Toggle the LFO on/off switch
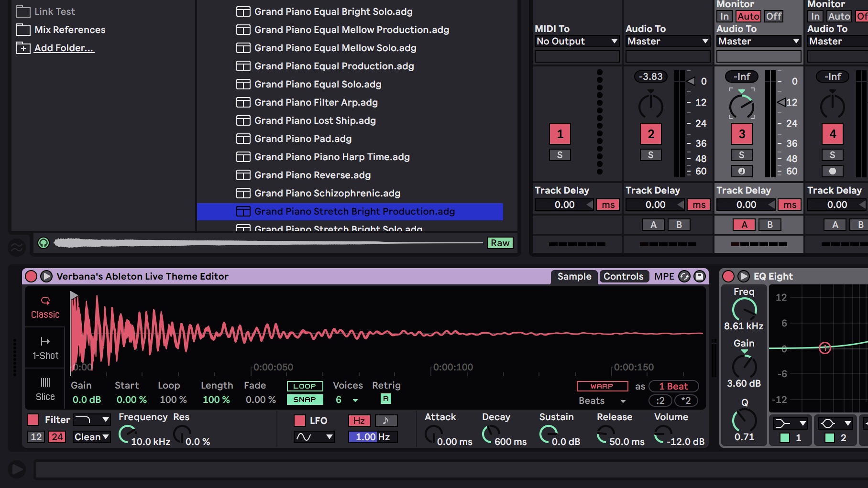Image resolution: width=868 pixels, height=488 pixels. pos(300,421)
